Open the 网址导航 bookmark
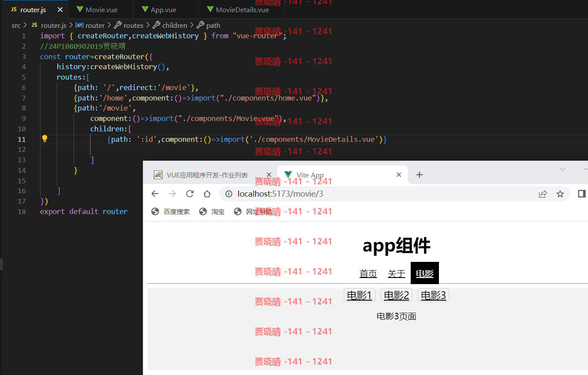This screenshot has height=375, width=588. tap(253, 211)
